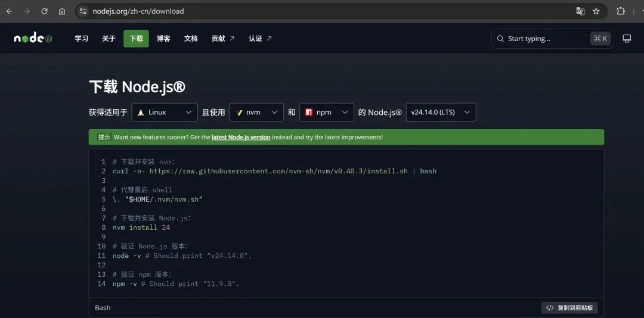Click the node -v command line
This screenshot has width=644, height=318.
coord(182,255)
